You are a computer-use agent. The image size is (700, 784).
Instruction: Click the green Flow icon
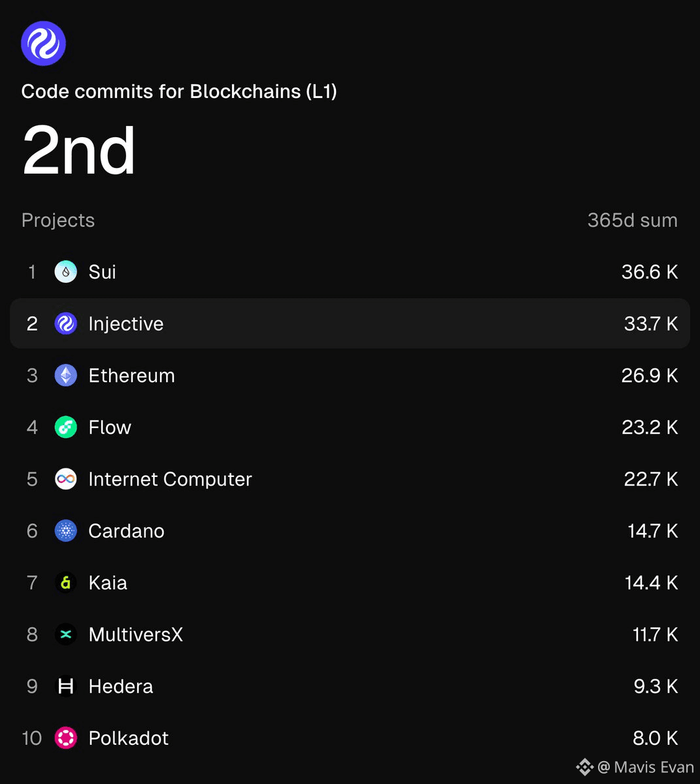(x=65, y=427)
